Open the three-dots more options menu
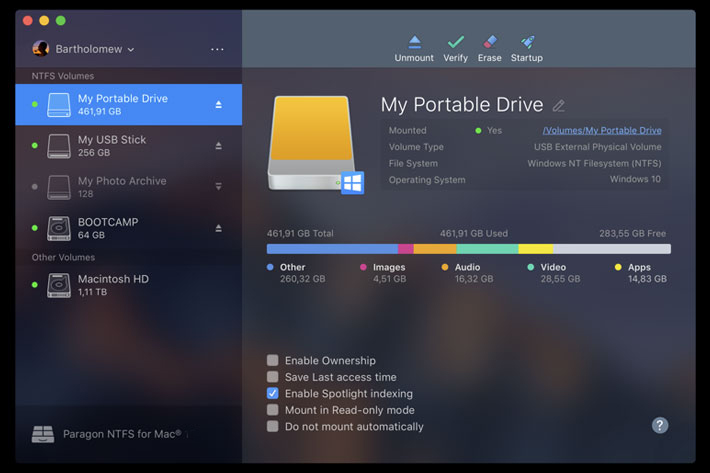This screenshot has width=710, height=473. (217, 49)
